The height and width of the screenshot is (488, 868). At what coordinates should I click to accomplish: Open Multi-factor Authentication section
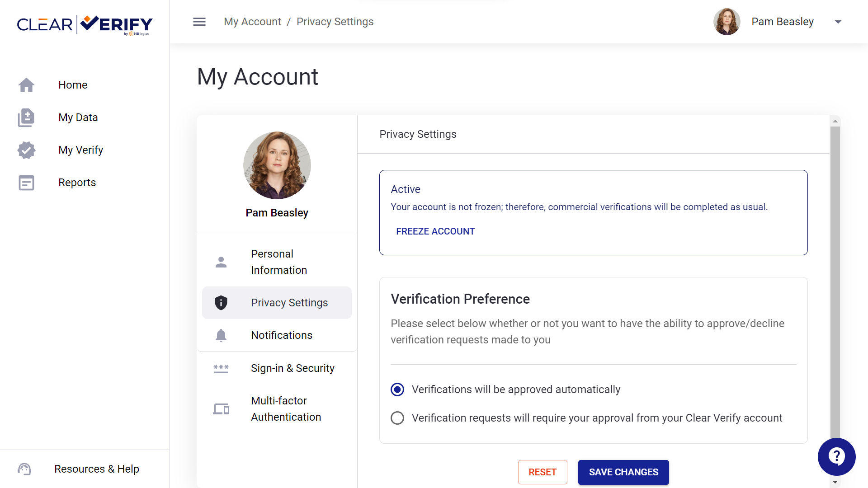[x=277, y=409]
